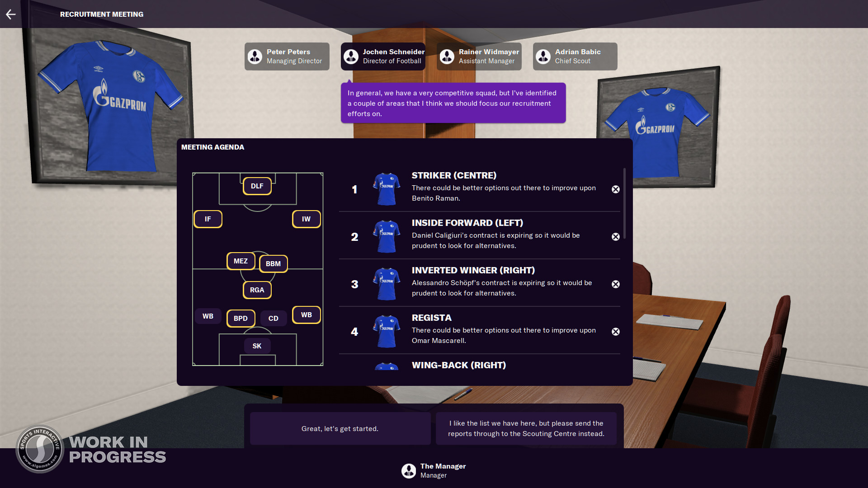Click the back arrow navigation button

click(12, 14)
